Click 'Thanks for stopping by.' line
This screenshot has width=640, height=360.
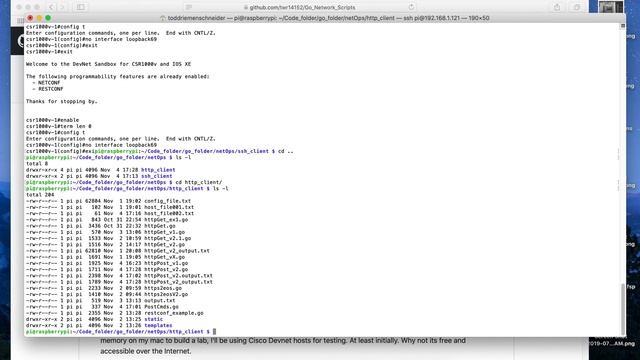62,101
